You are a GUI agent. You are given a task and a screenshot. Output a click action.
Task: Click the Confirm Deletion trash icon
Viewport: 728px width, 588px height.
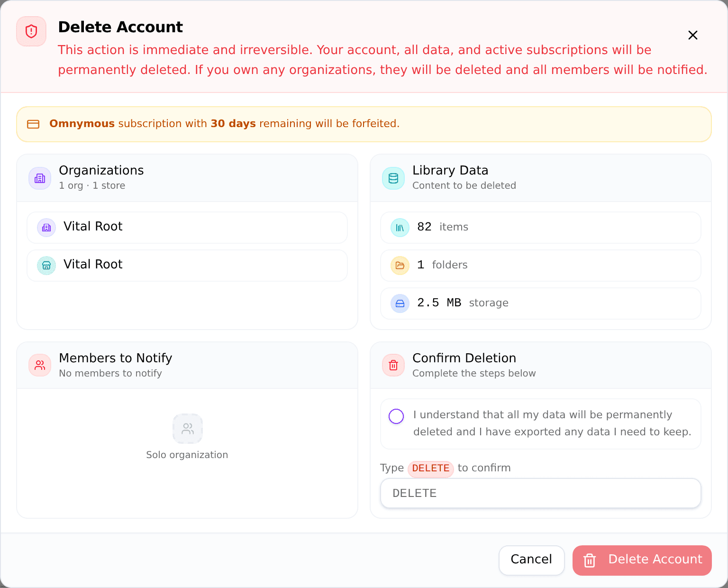click(393, 365)
